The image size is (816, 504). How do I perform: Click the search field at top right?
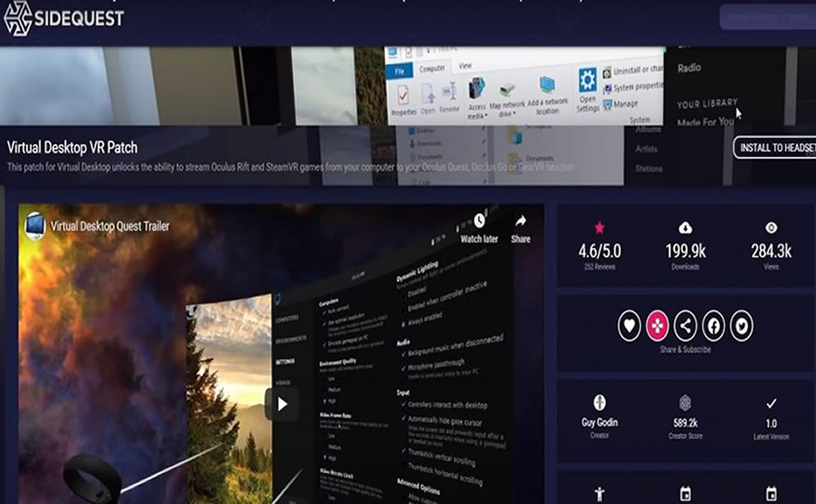click(765, 15)
